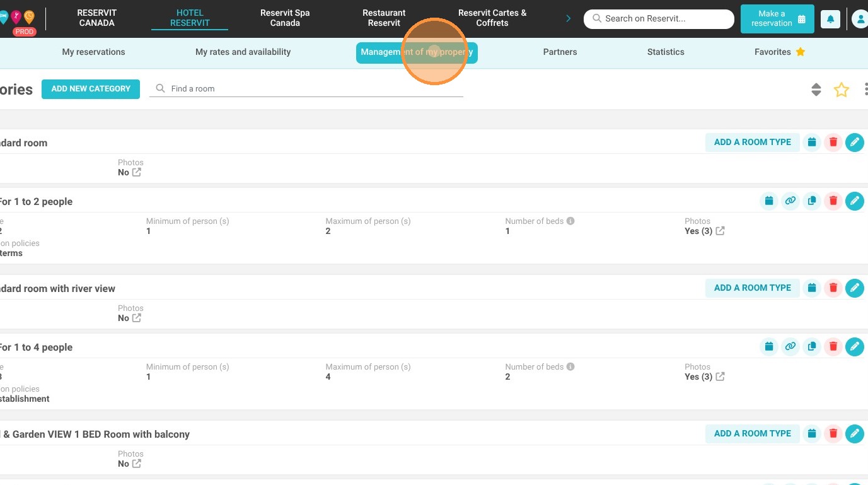The image size is (868, 485).
Task: Edit the Standard room category
Action: click(855, 143)
